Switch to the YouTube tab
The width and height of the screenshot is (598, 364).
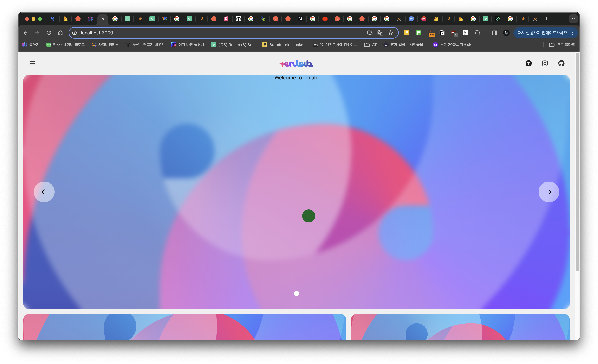325,19
